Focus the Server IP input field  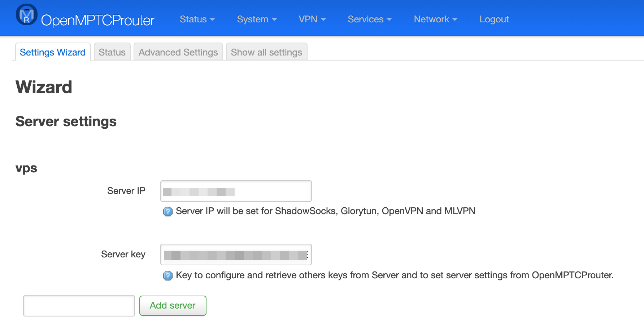pyautogui.click(x=236, y=191)
